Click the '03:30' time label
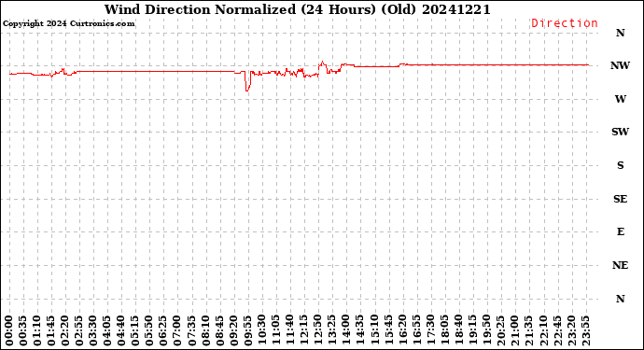The width and height of the screenshot is (644, 350). 93,330
